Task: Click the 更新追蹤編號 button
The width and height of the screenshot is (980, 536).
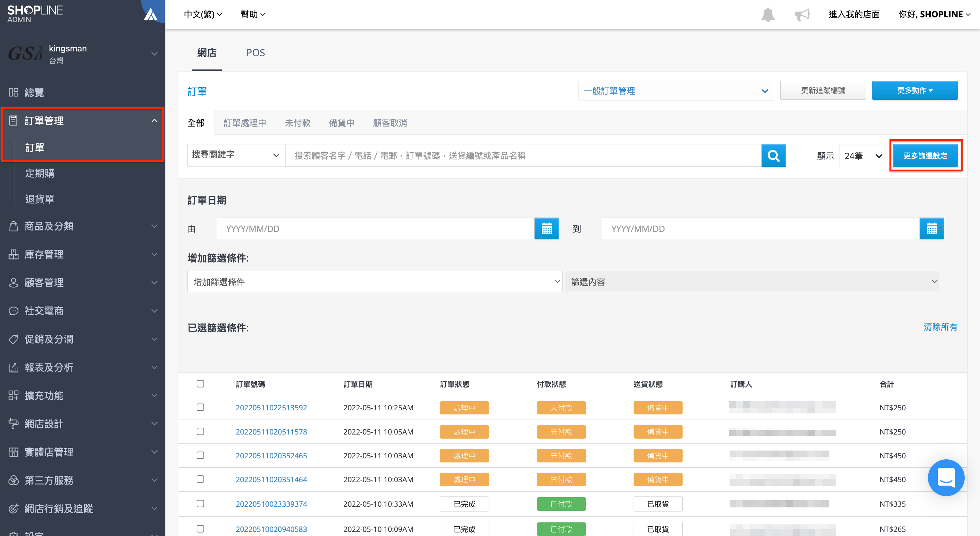Action: (823, 90)
